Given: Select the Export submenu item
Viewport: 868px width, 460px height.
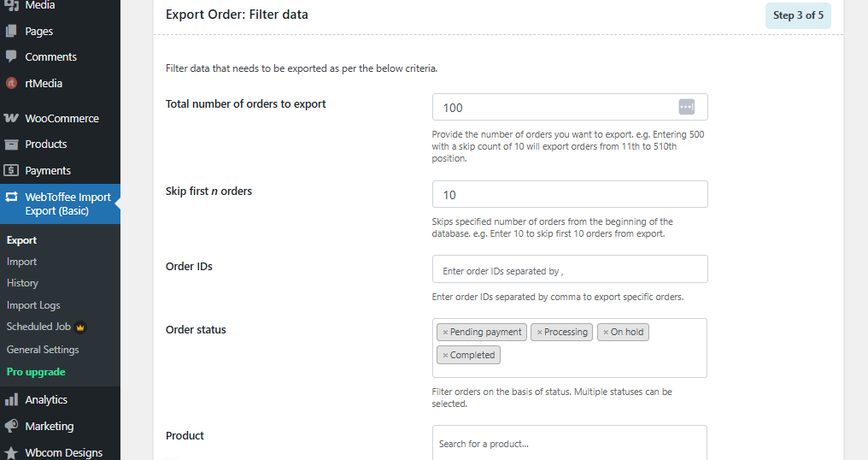Looking at the screenshot, I should (x=21, y=240).
